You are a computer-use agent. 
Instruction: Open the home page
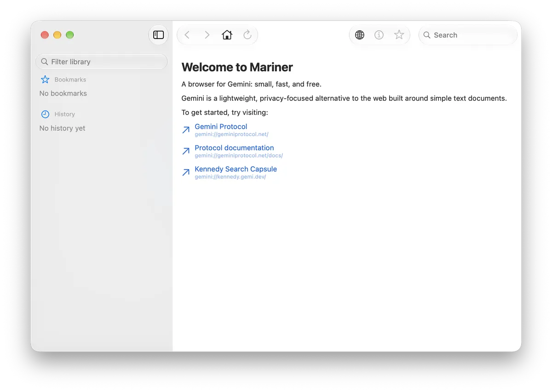coord(227,35)
